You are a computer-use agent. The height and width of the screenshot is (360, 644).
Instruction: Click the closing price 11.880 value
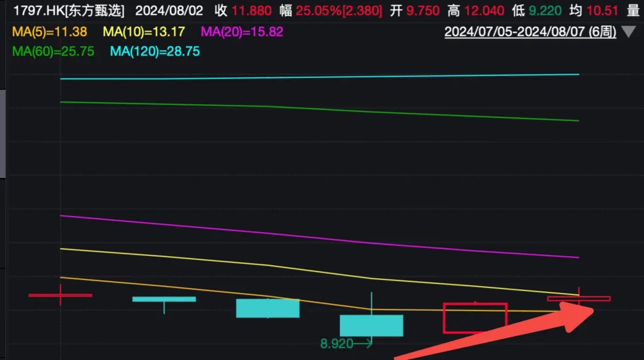point(251,11)
